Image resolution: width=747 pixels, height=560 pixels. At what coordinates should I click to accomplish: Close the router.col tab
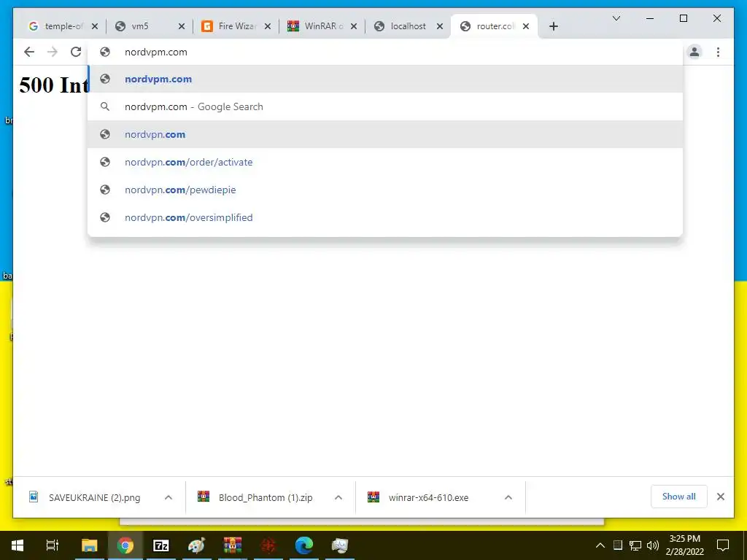(x=526, y=26)
